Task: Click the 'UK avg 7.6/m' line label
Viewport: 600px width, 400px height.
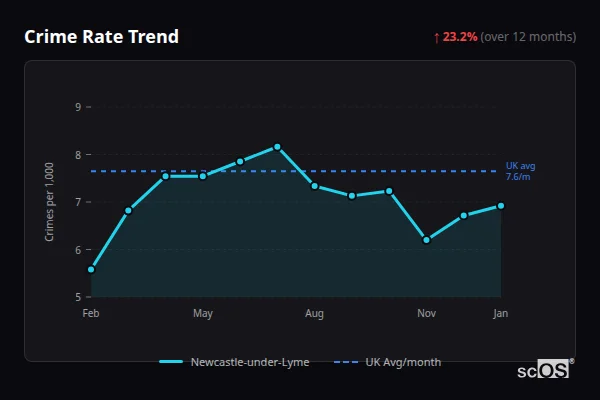Action: pyautogui.click(x=520, y=171)
